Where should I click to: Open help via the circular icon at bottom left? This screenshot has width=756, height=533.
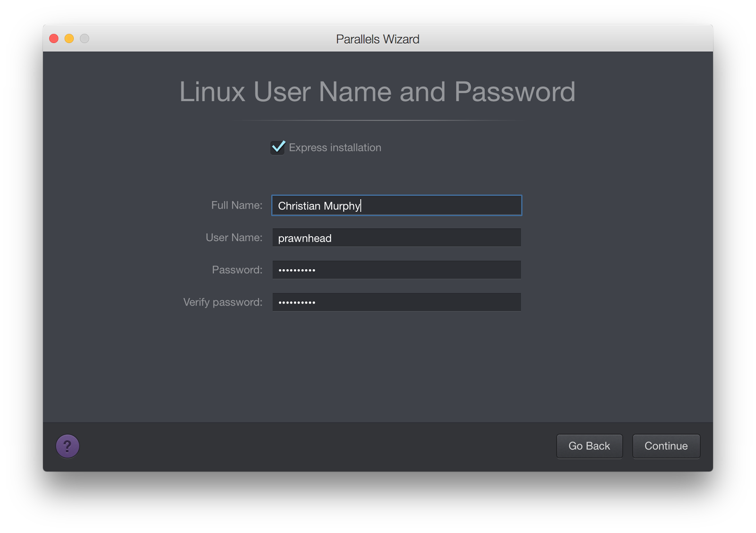click(x=68, y=446)
